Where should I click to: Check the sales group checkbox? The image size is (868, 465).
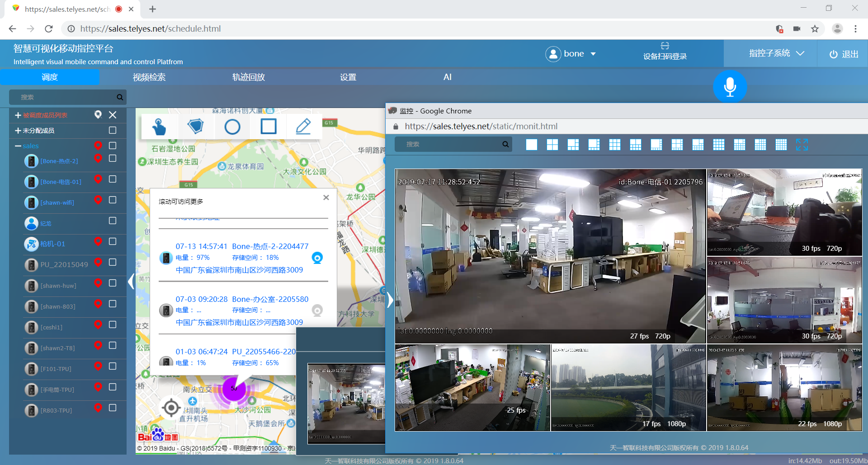coord(113,146)
